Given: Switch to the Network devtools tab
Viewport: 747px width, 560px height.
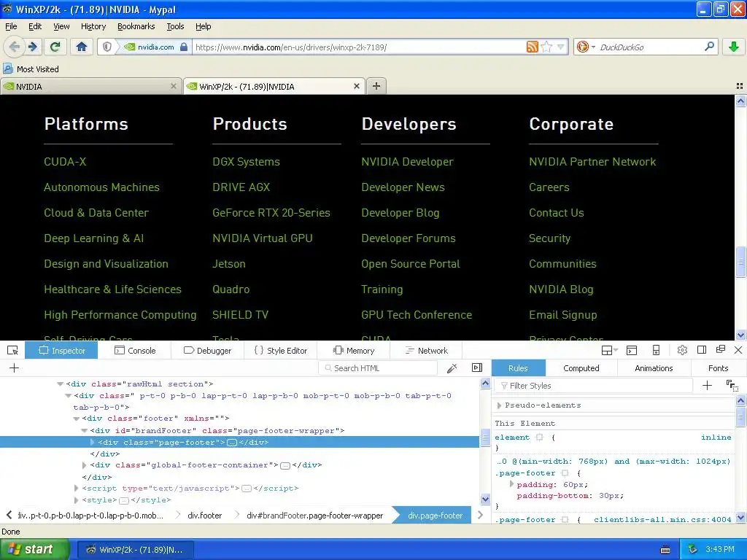Looking at the screenshot, I should pos(426,351).
